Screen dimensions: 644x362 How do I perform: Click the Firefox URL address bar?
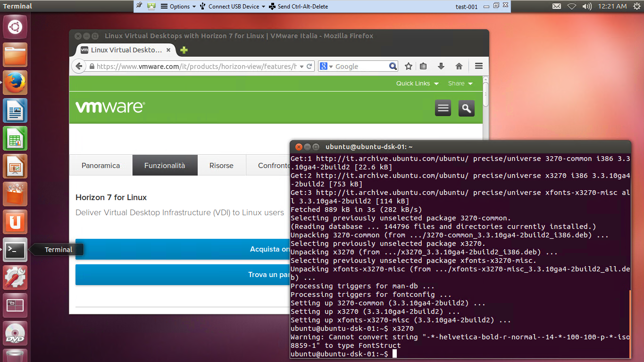(x=197, y=67)
